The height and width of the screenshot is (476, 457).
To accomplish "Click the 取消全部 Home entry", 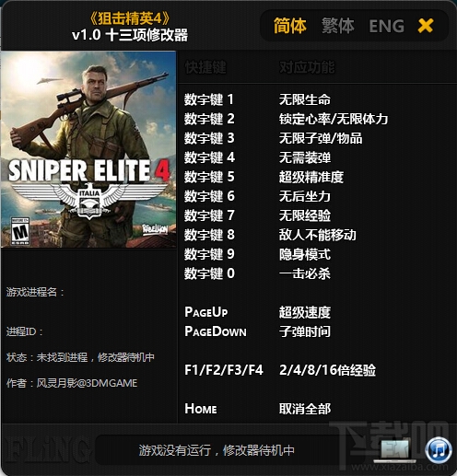I will [305, 409].
